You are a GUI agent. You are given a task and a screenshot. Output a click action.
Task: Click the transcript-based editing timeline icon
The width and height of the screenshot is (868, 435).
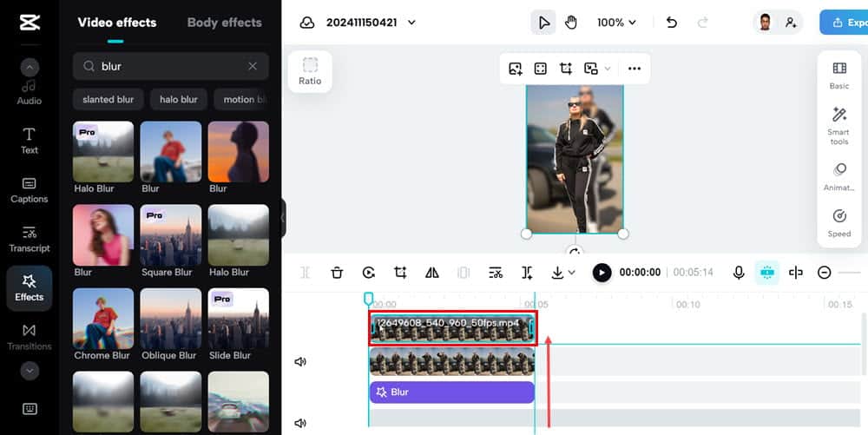click(x=496, y=273)
